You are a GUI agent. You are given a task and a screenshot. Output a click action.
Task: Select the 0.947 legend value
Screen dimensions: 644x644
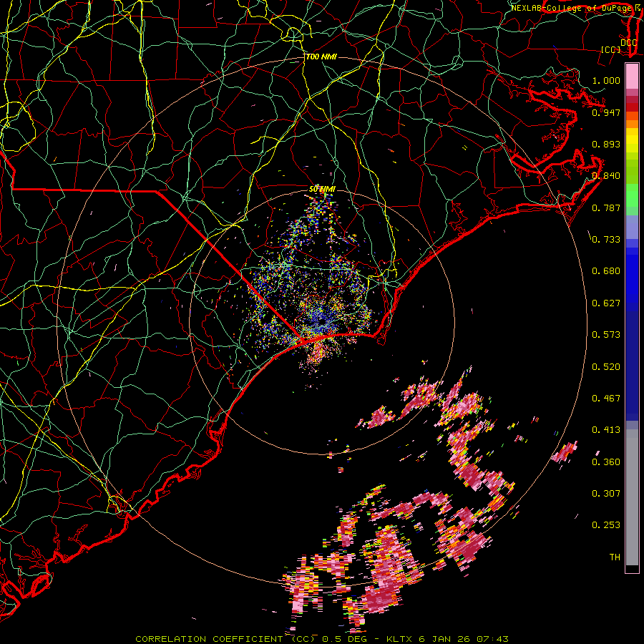[606, 112]
